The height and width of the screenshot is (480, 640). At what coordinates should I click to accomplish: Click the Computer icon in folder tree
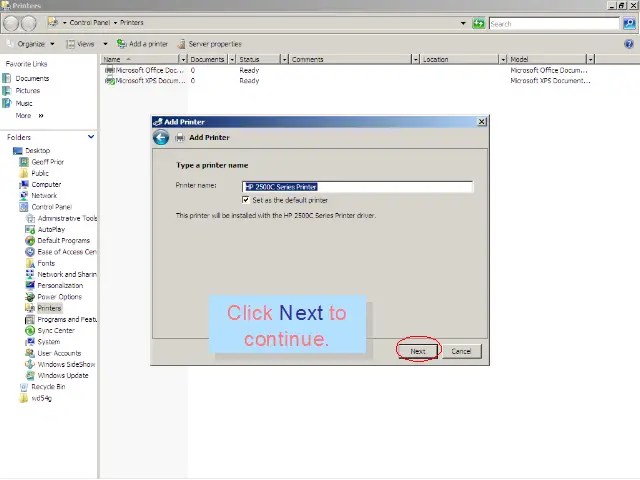coord(24,184)
